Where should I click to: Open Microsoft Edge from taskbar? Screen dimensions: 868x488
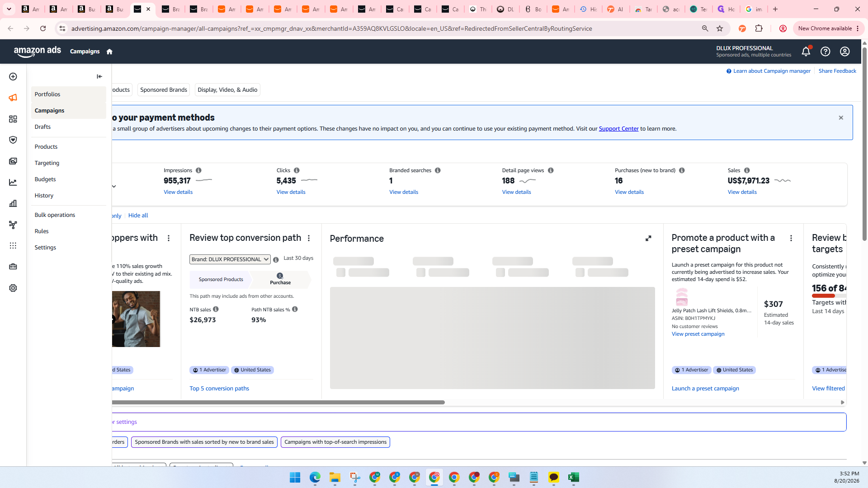pyautogui.click(x=315, y=478)
